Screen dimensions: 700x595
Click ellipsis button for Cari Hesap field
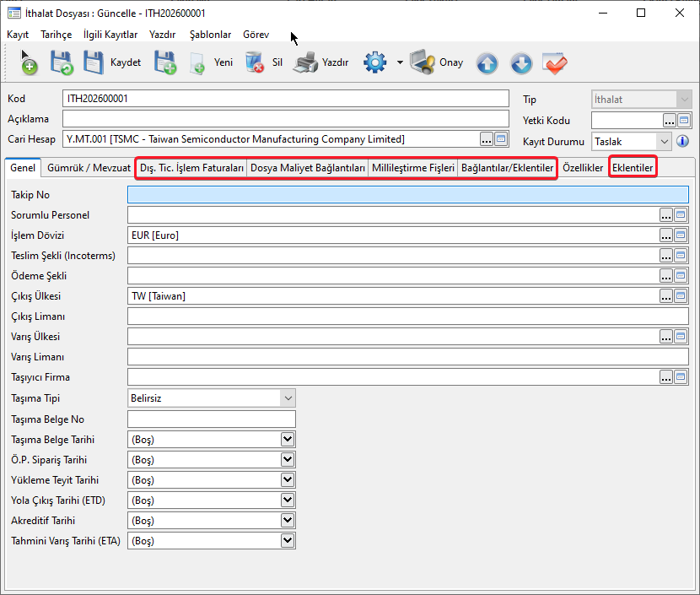pyautogui.click(x=487, y=139)
